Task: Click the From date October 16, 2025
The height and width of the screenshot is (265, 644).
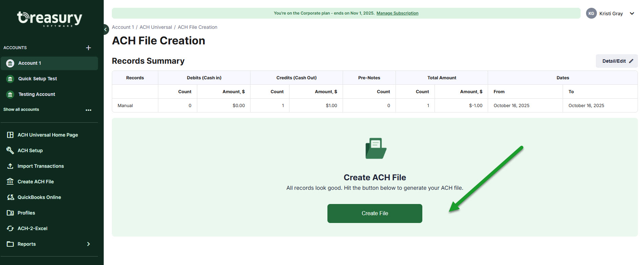Action: click(511, 106)
